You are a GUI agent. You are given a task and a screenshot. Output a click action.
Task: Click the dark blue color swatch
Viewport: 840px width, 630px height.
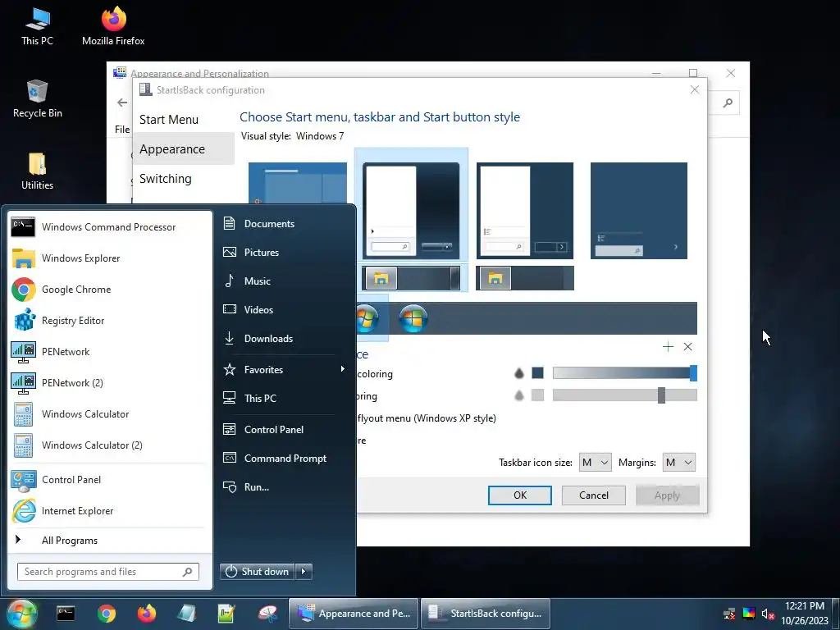[x=538, y=373]
